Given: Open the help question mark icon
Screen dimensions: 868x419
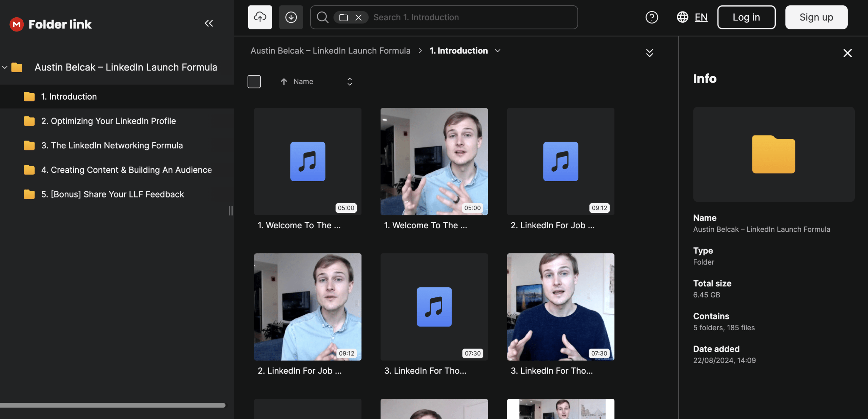Looking at the screenshot, I should click(x=651, y=17).
